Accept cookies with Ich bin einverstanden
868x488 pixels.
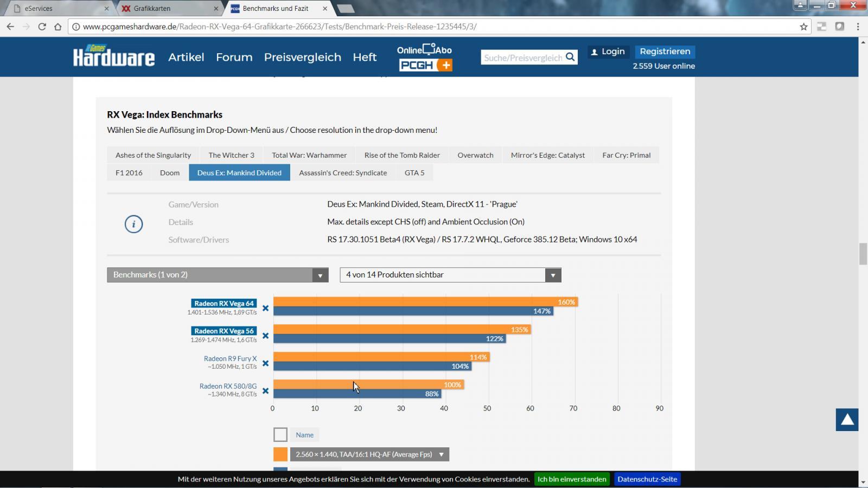point(572,479)
